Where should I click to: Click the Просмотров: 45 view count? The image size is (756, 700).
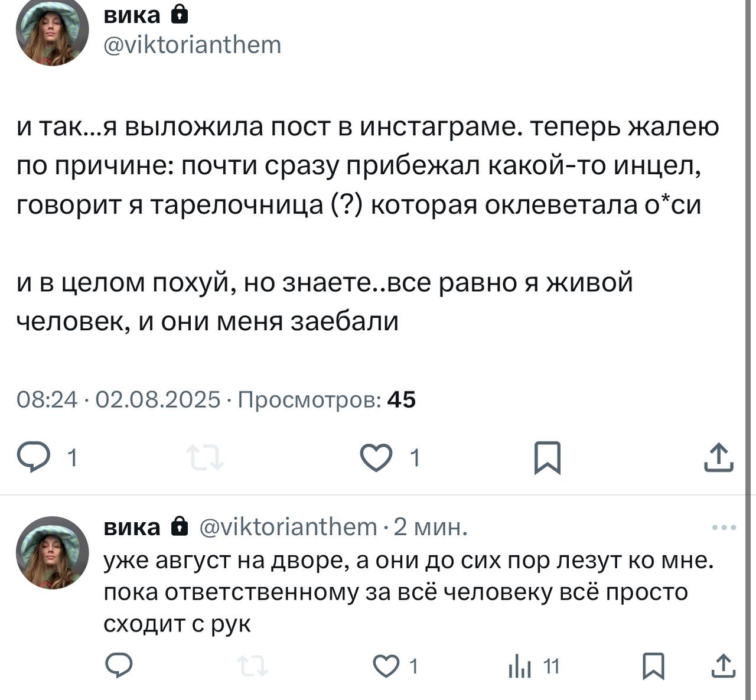click(x=327, y=400)
